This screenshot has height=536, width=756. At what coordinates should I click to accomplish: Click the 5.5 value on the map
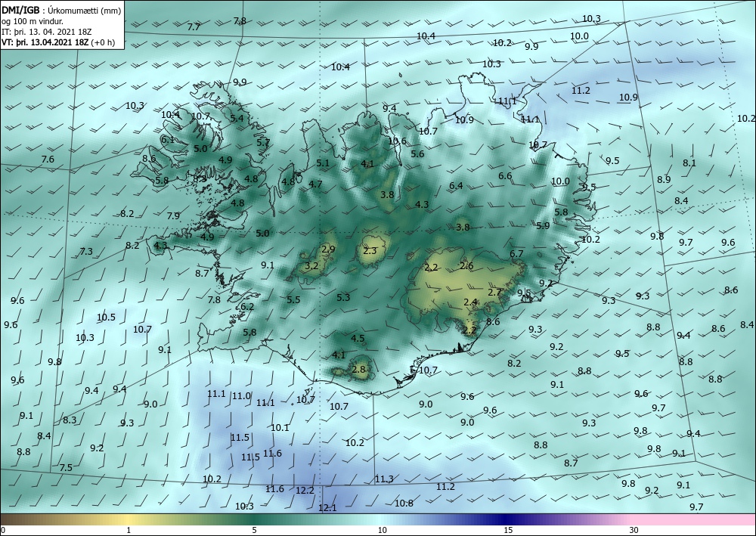(293, 300)
